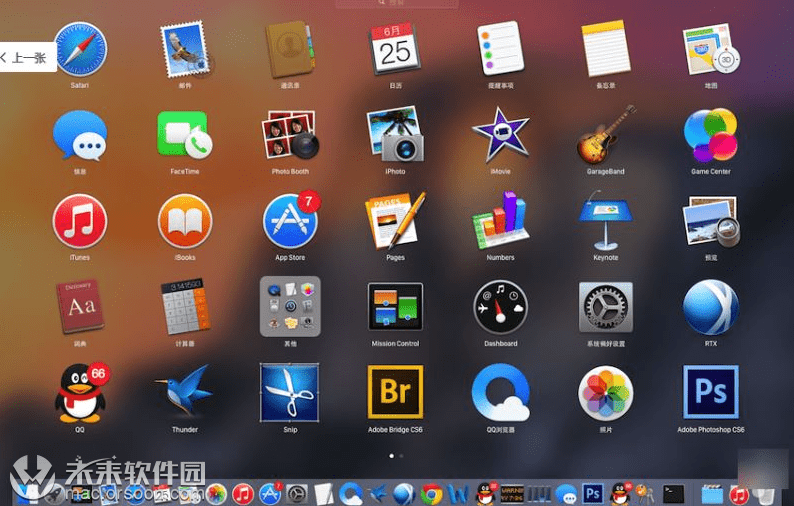Open App Store icon in the Dock
The height and width of the screenshot is (506, 794).
270,493
